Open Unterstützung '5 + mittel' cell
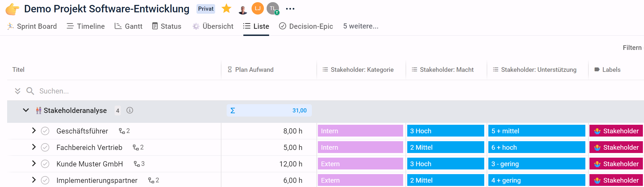The image size is (644, 187). pos(537,131)
